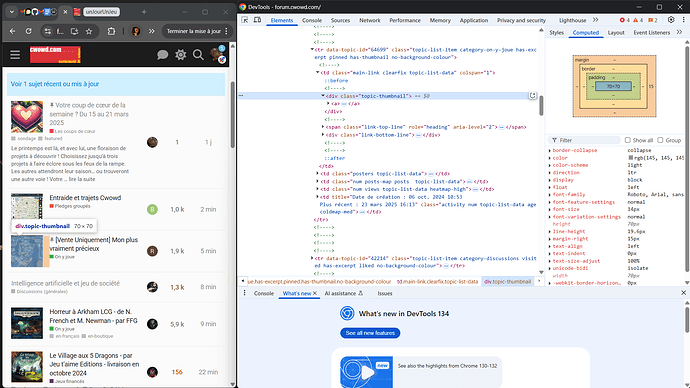Play the DevTools highlights video thumbnail
Image resolution: width=690 pixels, height=388 pixels.
click(366, 372)
